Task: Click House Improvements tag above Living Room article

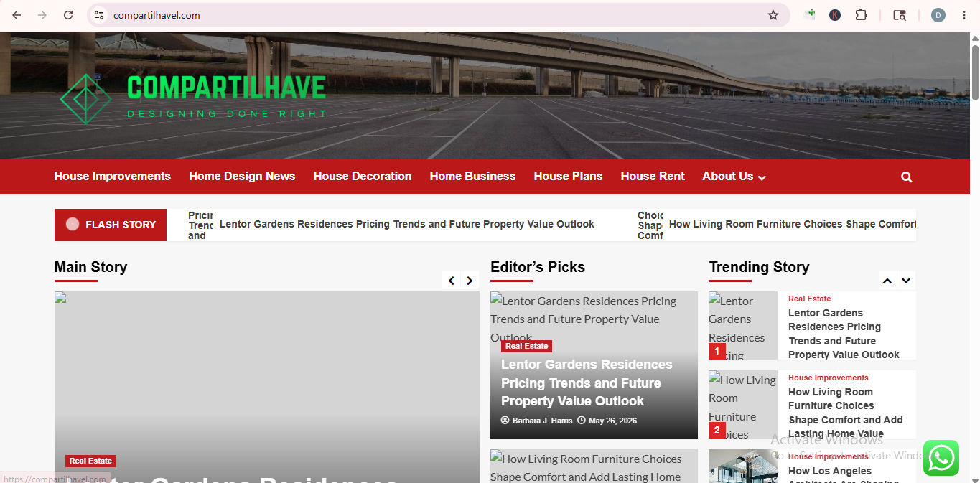Action: pyautogui.click(x=829, y=378)
